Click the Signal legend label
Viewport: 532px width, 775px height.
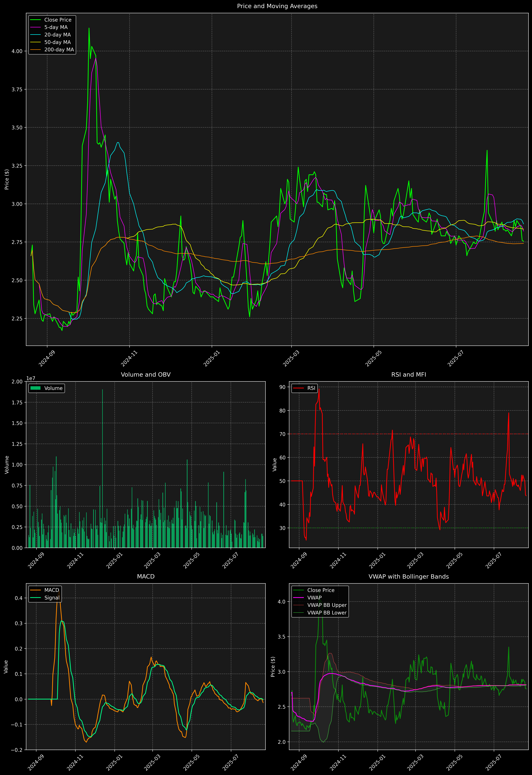(x=52, y=598)
